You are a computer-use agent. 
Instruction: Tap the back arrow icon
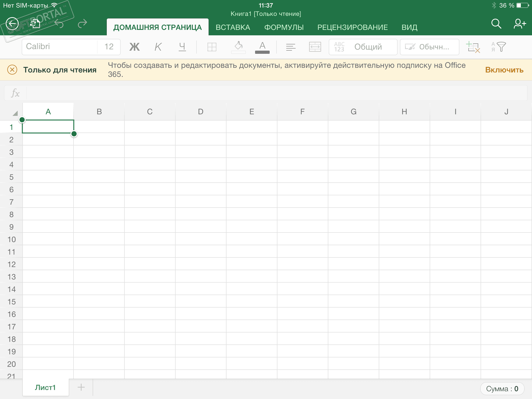(x=12, y=24)
